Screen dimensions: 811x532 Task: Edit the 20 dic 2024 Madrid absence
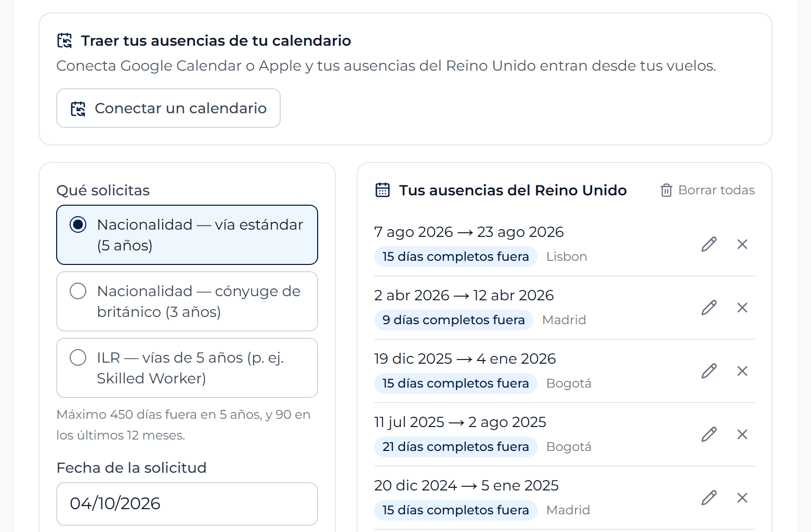pos(709,498)
